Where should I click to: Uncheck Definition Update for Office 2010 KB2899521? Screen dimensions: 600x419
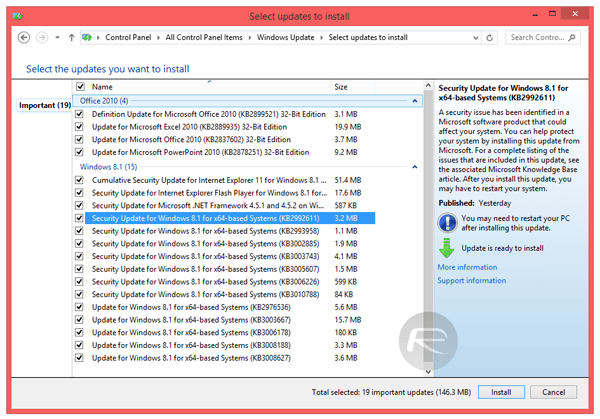[x=80, y=114]
